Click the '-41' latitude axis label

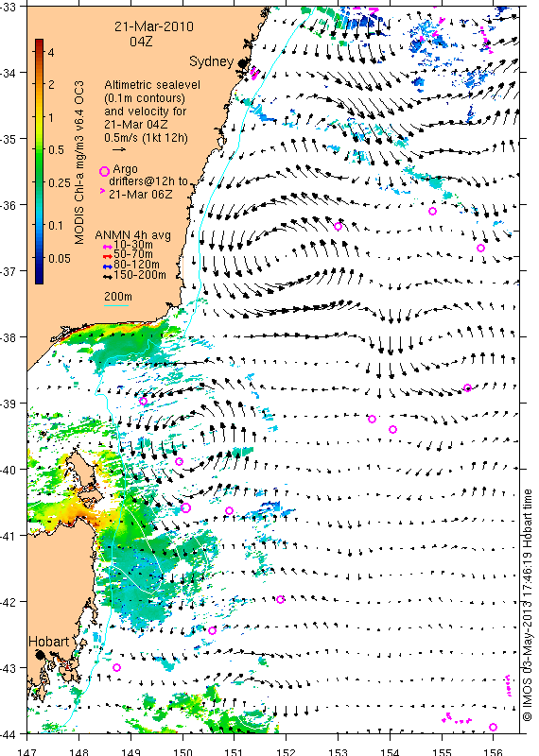point(9,536)
